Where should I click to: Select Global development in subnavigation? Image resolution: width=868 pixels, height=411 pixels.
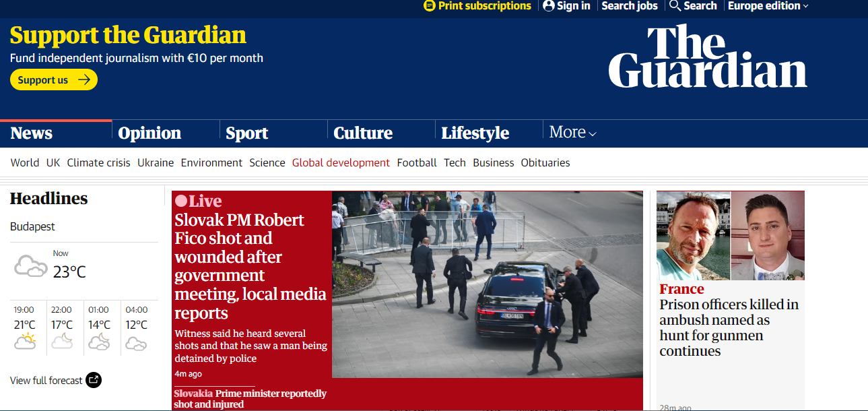341,162
